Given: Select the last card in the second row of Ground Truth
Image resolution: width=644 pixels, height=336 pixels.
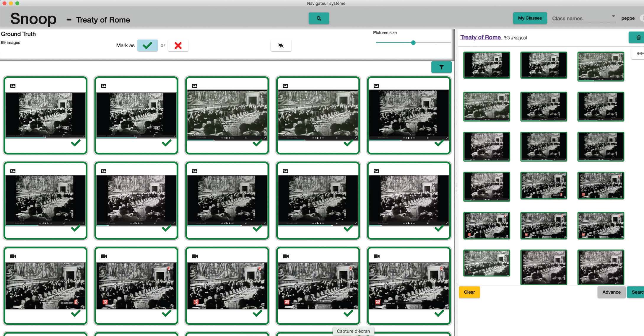Looking at the screenshot, I should coord(409,200).
